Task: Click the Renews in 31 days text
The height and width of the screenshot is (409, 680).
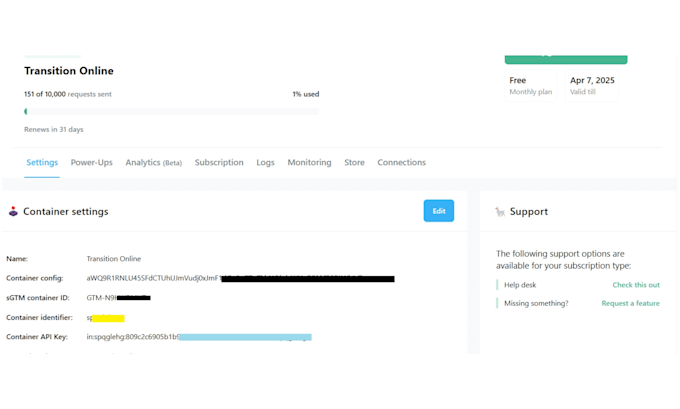Action: (54, 129)
